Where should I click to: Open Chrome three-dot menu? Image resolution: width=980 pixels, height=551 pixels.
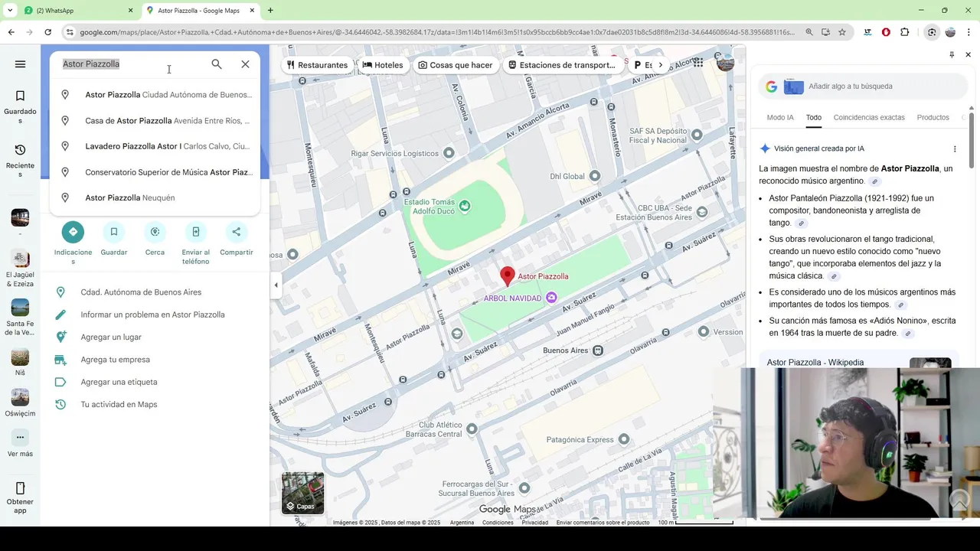pos(969,32)
